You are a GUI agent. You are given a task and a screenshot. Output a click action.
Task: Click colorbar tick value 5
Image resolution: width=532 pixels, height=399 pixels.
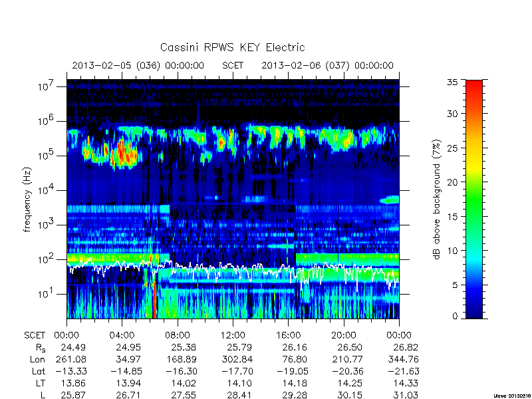(x=455, y=285)
